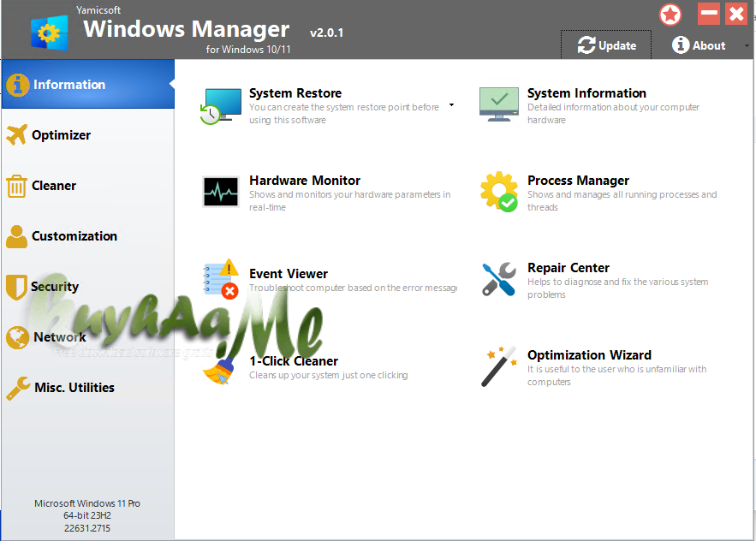This screenshot has height=541, width=756.
Task: Switch to the Optimizer tab
Action: coord(87,135)
